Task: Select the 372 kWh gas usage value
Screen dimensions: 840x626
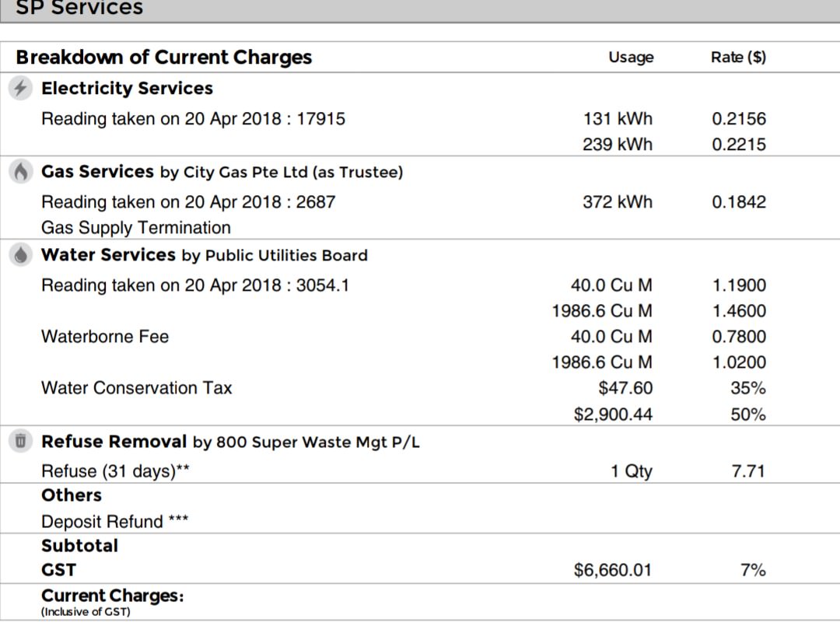Action: [618, 202]
